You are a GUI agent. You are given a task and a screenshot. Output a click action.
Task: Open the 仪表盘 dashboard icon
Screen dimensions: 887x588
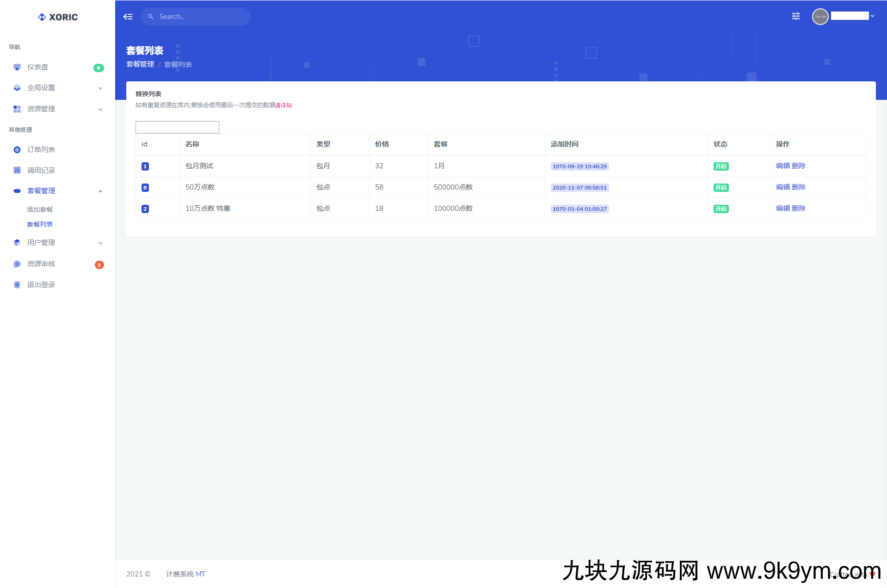(x=17, y=67)
